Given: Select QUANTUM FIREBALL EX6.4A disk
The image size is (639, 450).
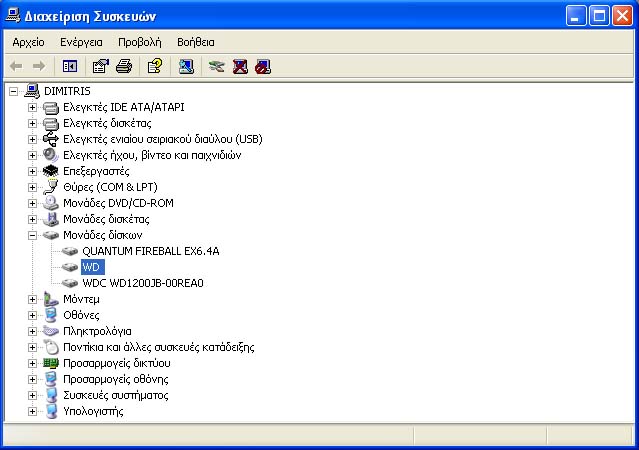Looking at the screenshot, I should [150, 251].
